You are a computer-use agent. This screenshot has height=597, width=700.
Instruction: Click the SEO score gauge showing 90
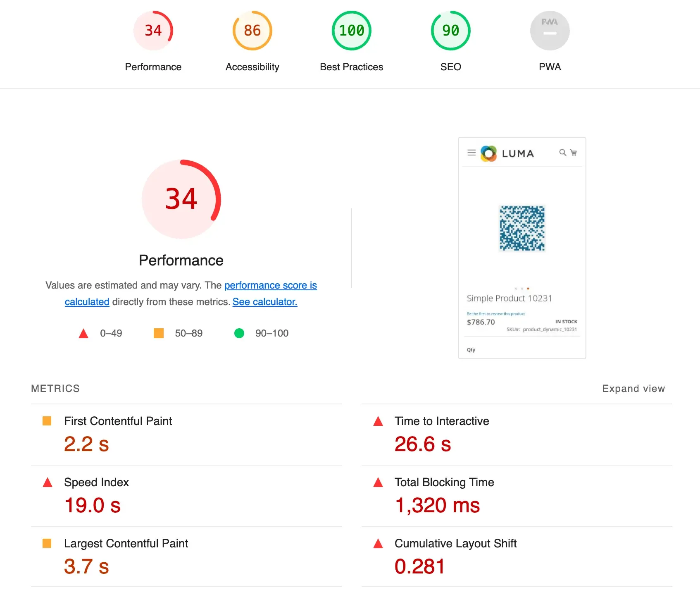pyautogui.click(x=450, y=31)
